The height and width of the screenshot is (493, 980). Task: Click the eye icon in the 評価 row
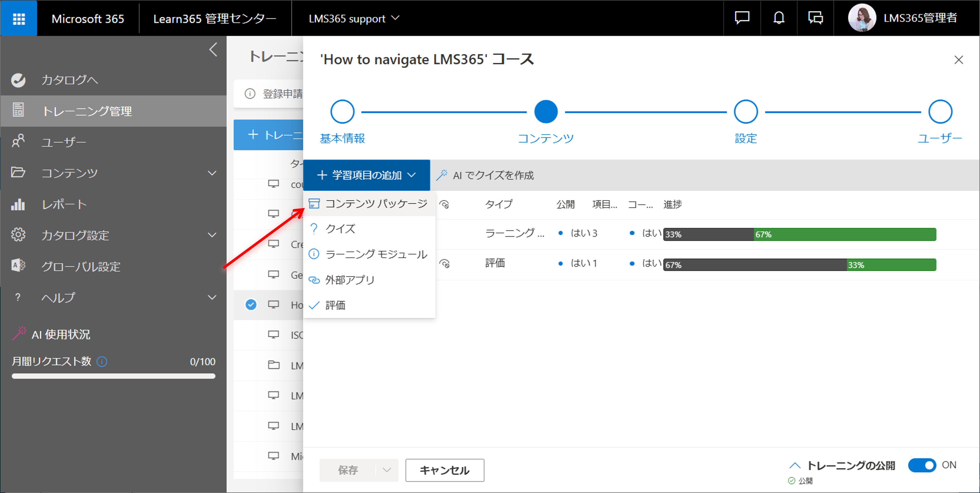444,263
